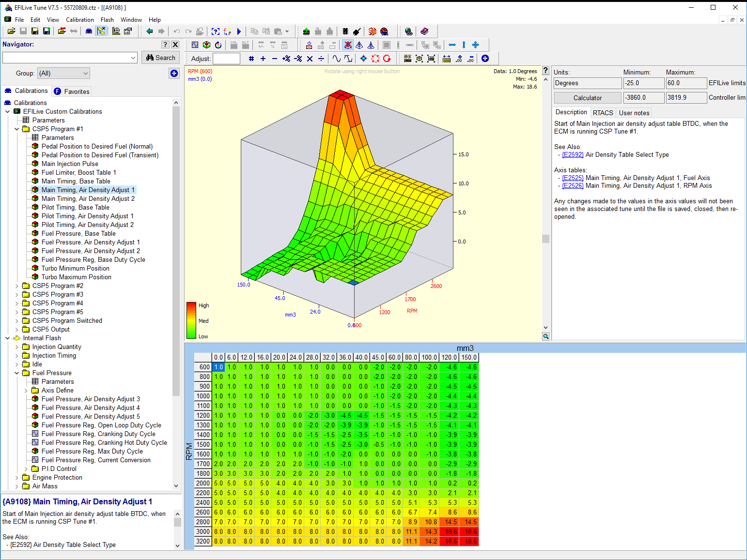Toggle the set-equal hash adjust operator
Image resolution: width=747 pixels, height=560 pixels.
pos(251,59)
